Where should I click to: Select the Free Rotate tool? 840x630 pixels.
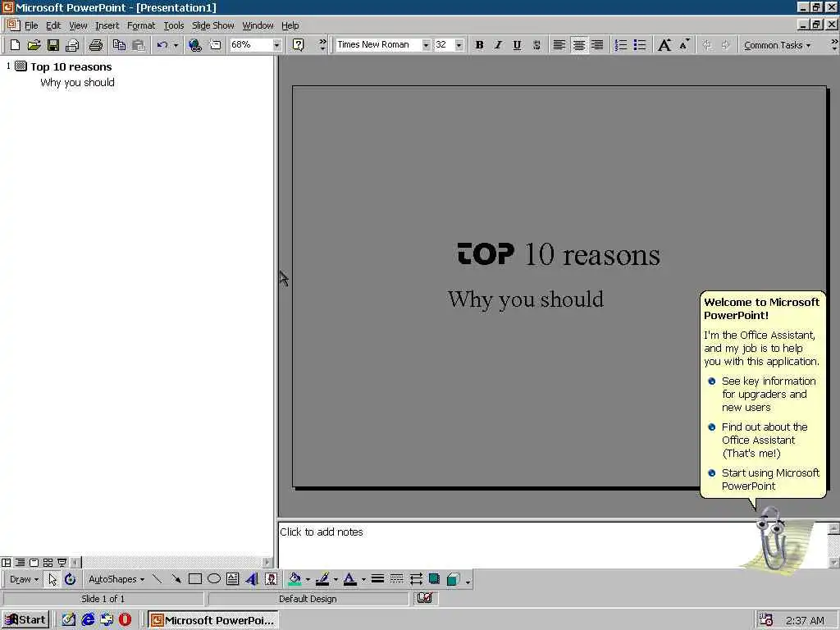click(x=71, y=579)
